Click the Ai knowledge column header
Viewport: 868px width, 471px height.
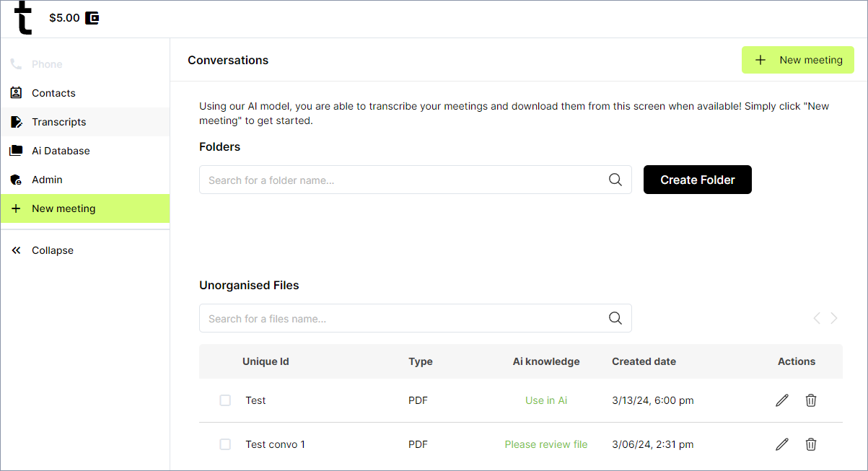[546, 361]
